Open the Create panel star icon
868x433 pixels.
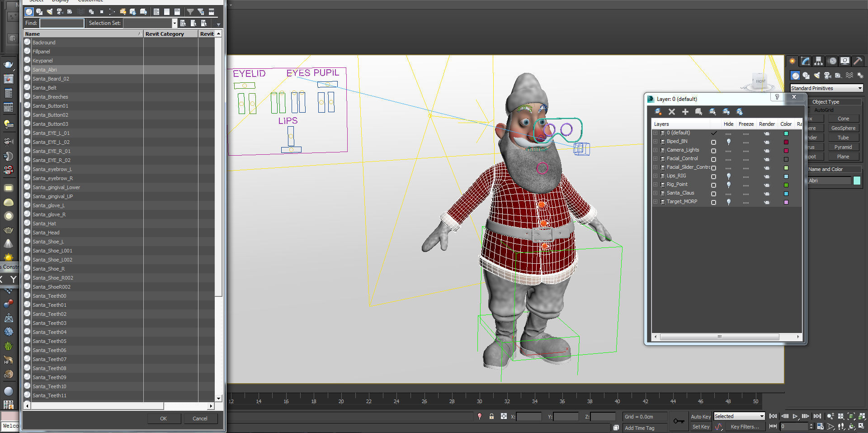[x=793, y=61]
